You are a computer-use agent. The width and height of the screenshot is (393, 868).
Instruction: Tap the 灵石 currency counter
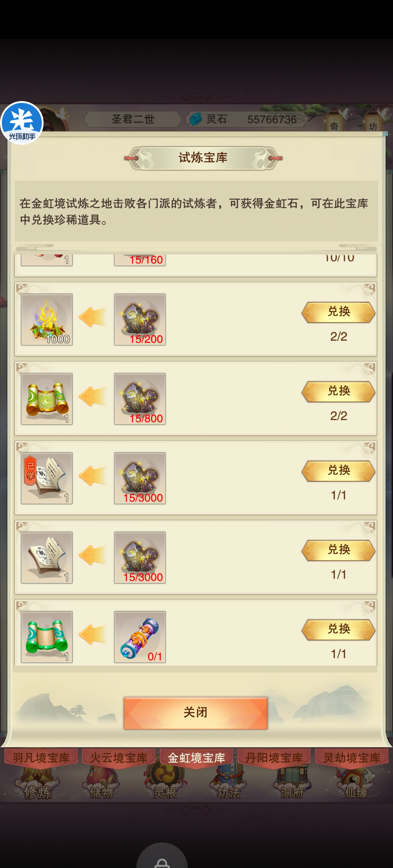246,119
